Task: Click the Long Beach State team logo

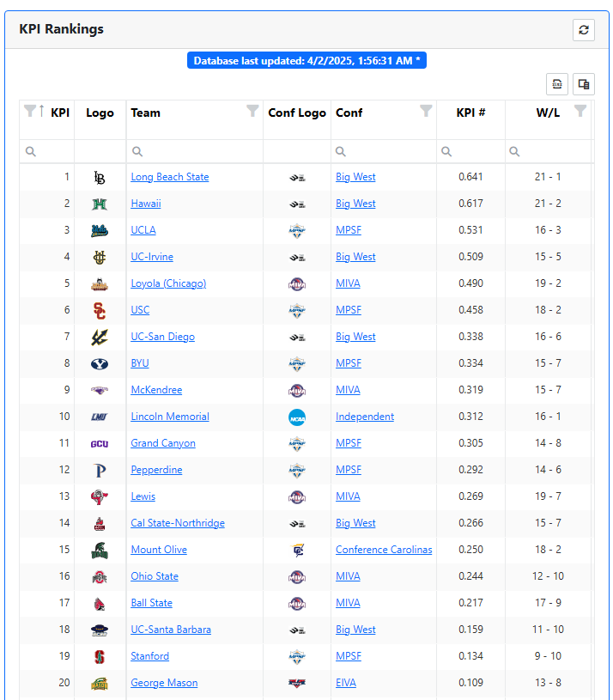Action: pos(100,178)
